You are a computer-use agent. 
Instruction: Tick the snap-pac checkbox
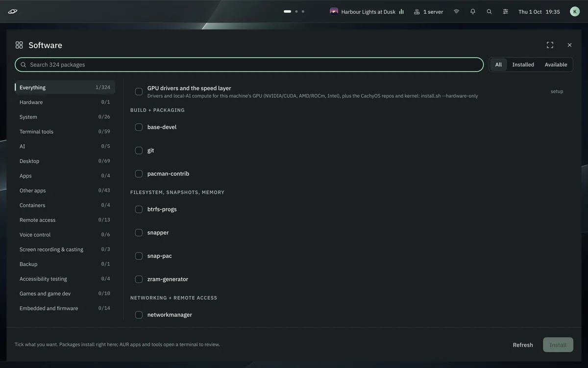[x=139, y=256]
